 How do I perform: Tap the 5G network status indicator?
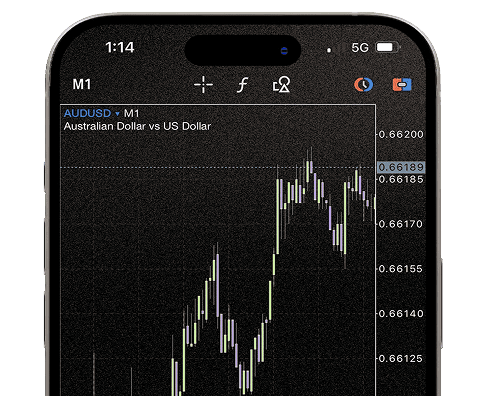(360, 48)
